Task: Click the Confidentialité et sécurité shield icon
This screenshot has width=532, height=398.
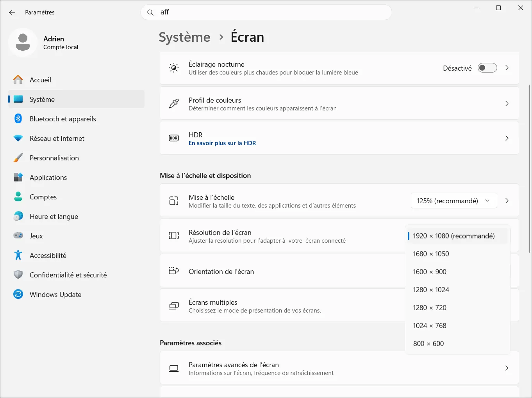Action: point(18,275)
